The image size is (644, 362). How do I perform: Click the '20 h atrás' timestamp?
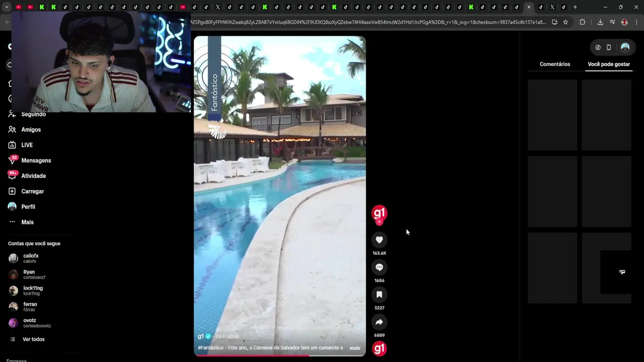pyautogui.click(x=227, y=336)
